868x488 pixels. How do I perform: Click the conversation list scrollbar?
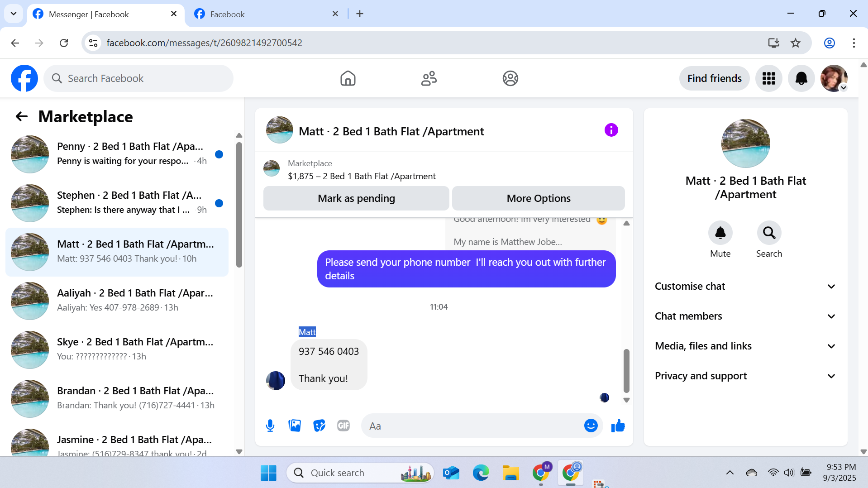tap(239, 205)
